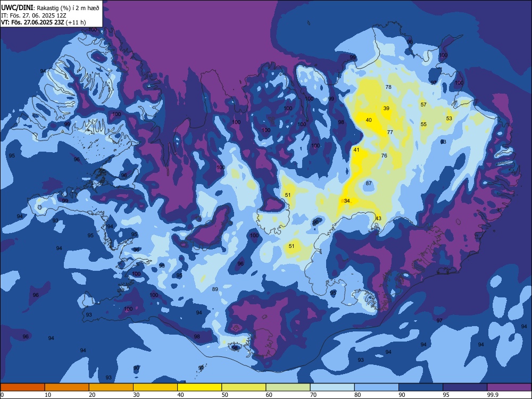Click the humidity value '41' on the map

coord(356,149)
